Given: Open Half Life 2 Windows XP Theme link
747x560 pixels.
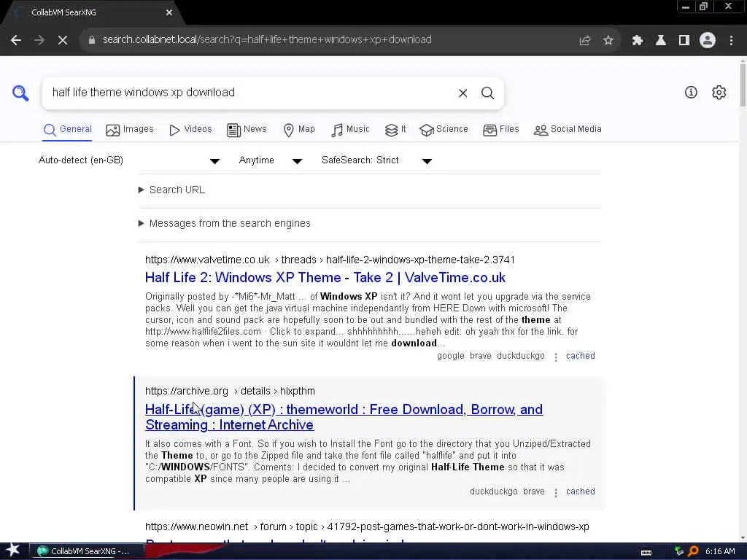Looking at the screenshot, I should click(x=325, y=278).
